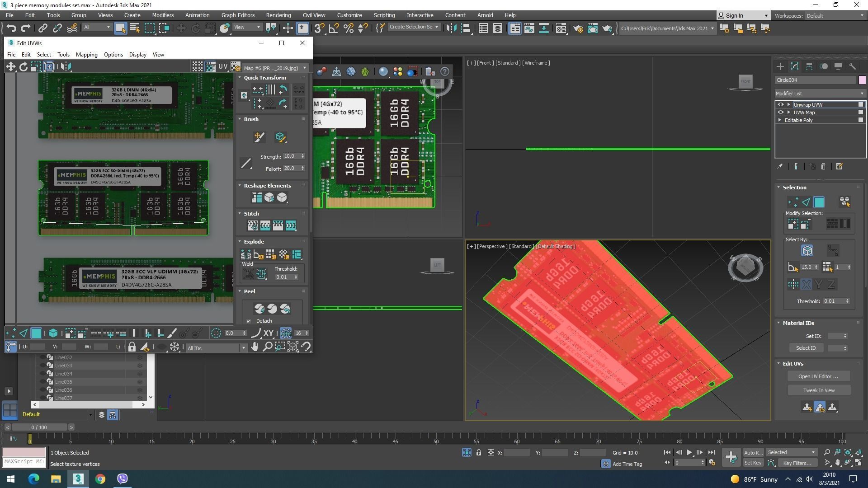Viewport: 868px width, 488px height.
Task: Click the Open UV Editor button
Action: [x=818, y=376]
